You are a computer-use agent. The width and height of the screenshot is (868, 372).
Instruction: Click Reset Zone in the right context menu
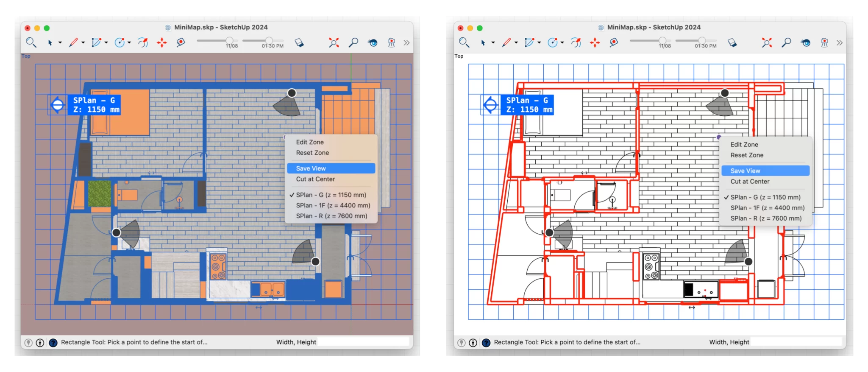click(x=747, y=155)
